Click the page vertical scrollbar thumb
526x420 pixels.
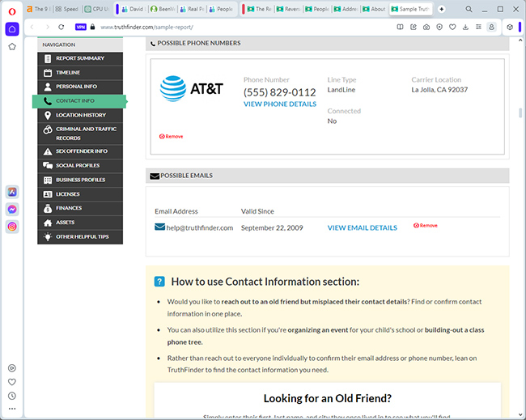(520, 112)
